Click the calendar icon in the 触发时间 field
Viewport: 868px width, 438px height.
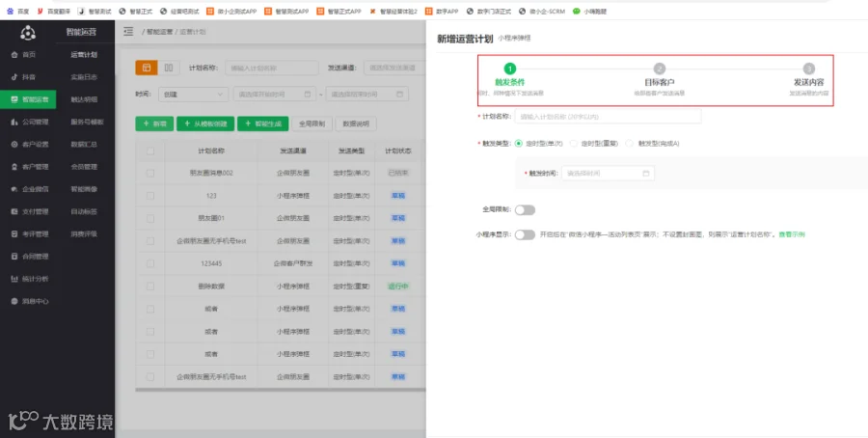pos(645,174)
